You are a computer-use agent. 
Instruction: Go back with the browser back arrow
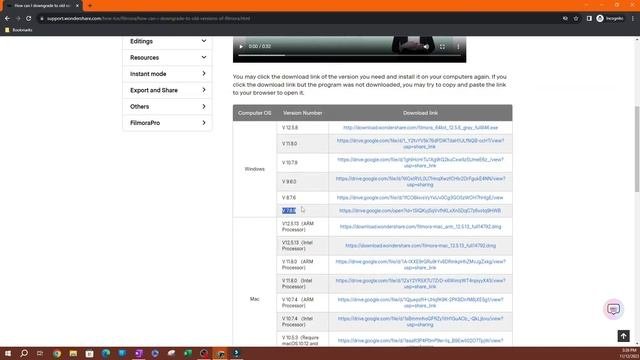point(7,18)
